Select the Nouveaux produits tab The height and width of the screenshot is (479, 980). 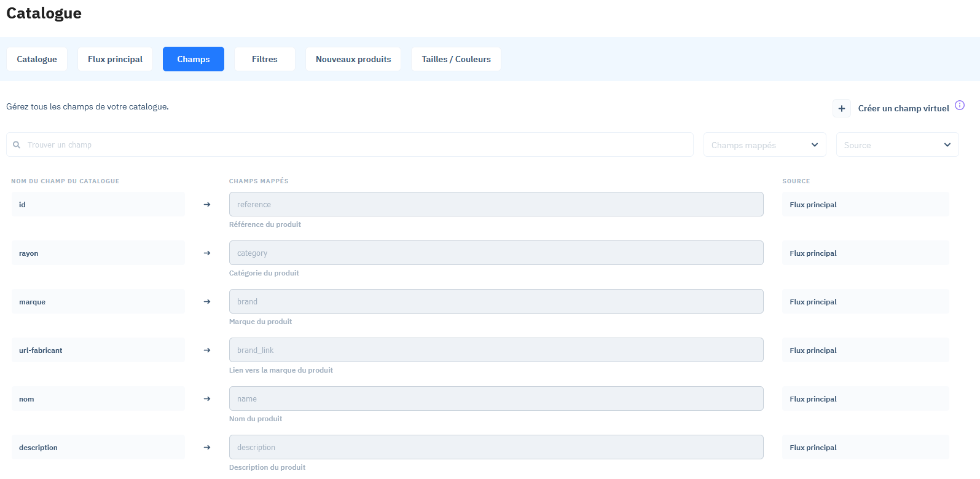coord(353,59)
